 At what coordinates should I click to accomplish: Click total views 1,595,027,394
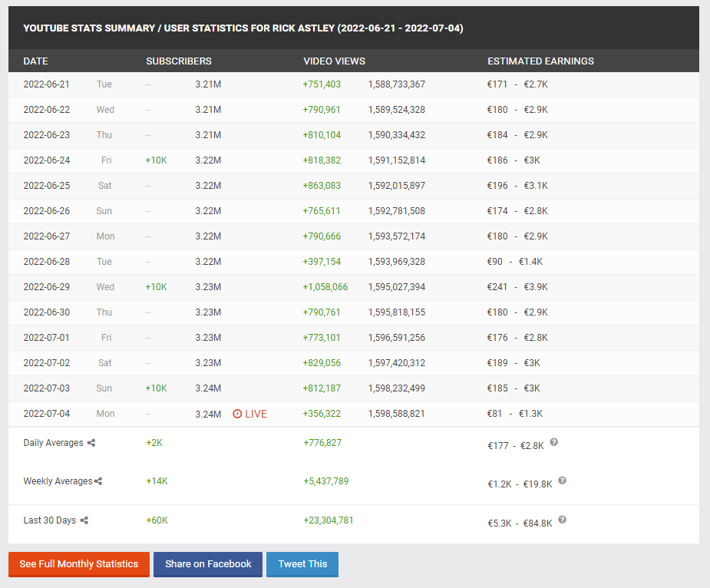click(x=397, y=287)
